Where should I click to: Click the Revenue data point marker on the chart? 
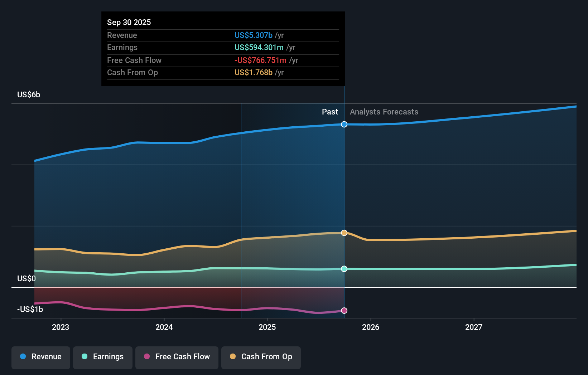click(344, 125)
